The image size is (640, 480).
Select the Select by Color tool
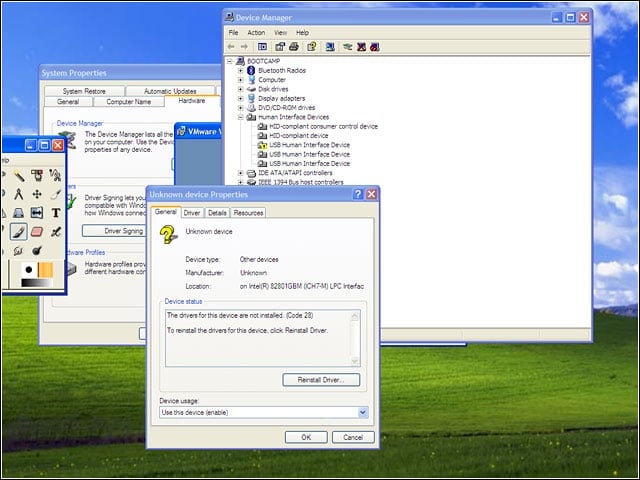(x=37, y=176)
